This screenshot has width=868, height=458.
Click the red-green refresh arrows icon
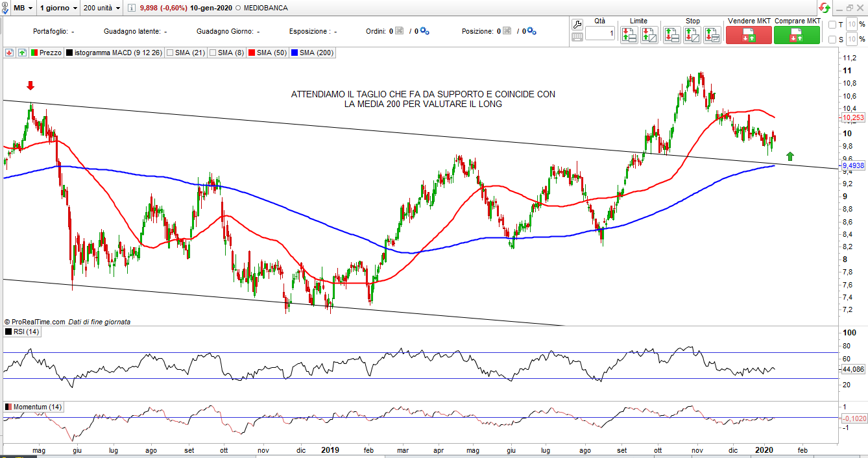click(824, 8)
